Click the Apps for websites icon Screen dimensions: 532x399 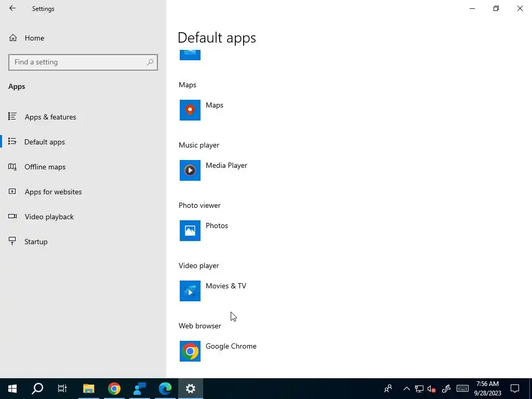[12, 191]
